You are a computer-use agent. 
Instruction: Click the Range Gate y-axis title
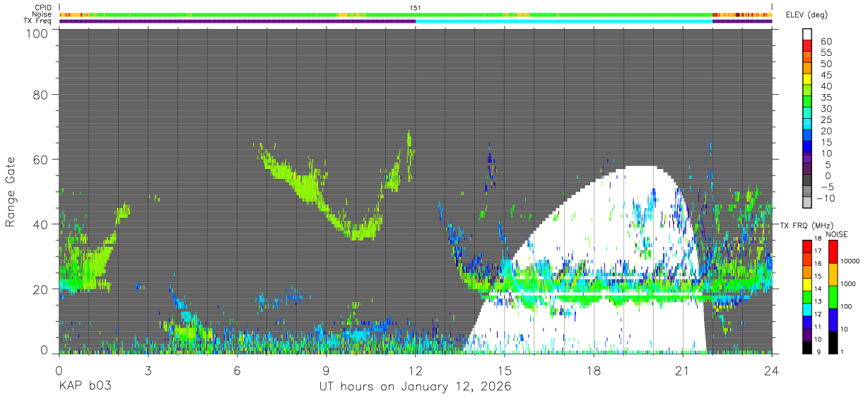(11, 192)
